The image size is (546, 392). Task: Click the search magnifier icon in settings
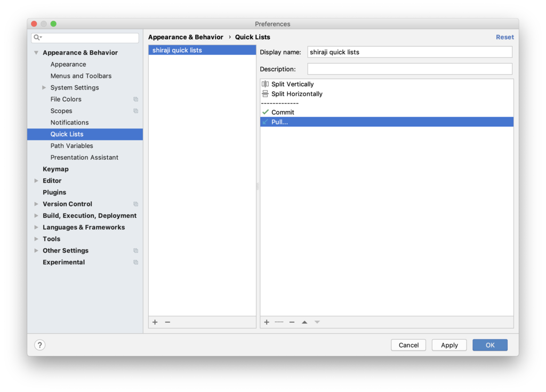click(x=38, y=37)
